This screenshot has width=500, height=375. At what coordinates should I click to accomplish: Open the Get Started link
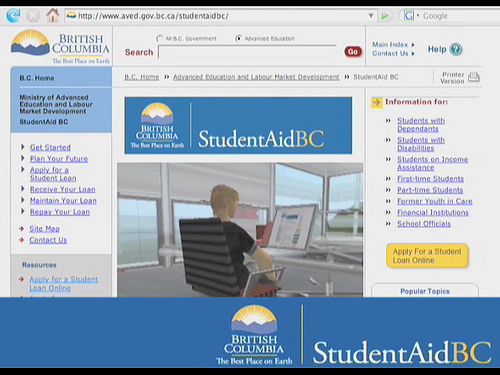pos(50,147)
